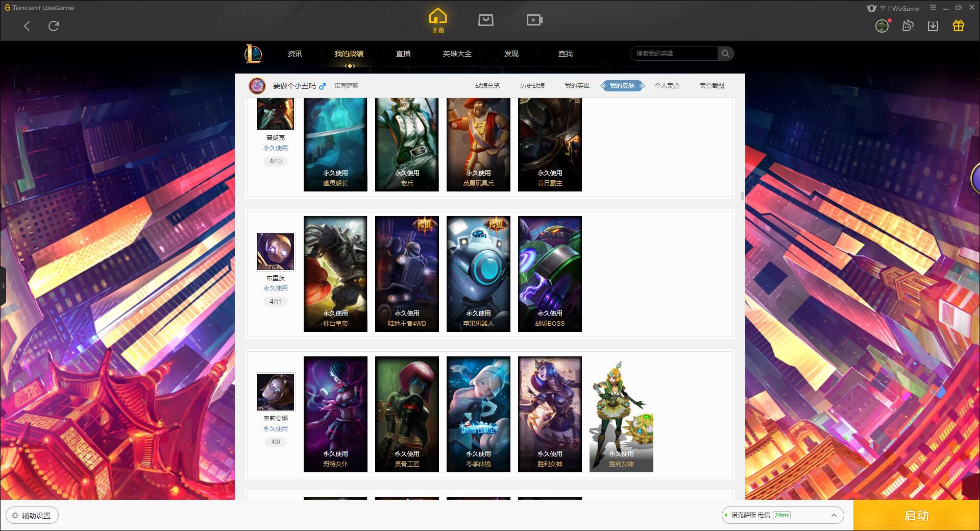Viewport: 980px width, 531px height.
Task: Open the 哥特女仆 skin card
Action: pos(335,414)
